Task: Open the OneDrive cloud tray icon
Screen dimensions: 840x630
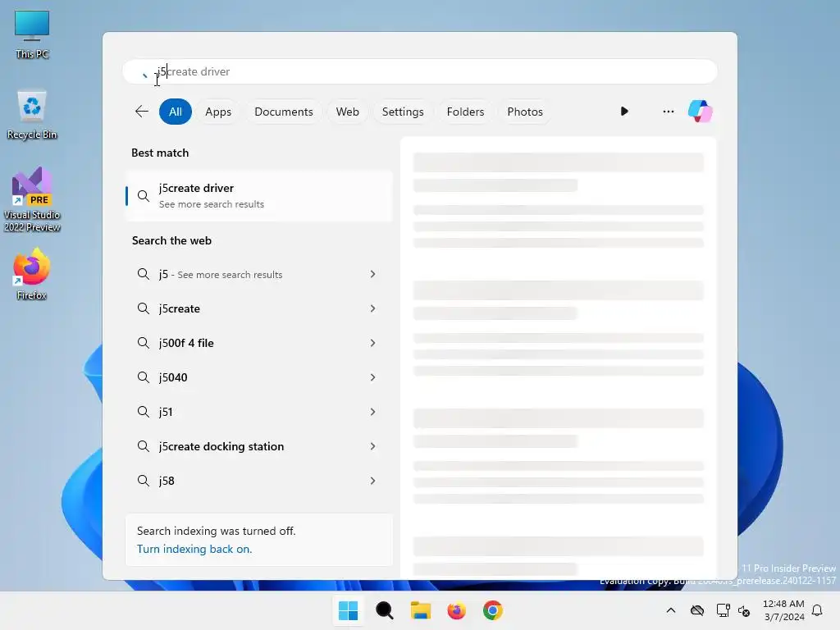Action: pos(697,610)
